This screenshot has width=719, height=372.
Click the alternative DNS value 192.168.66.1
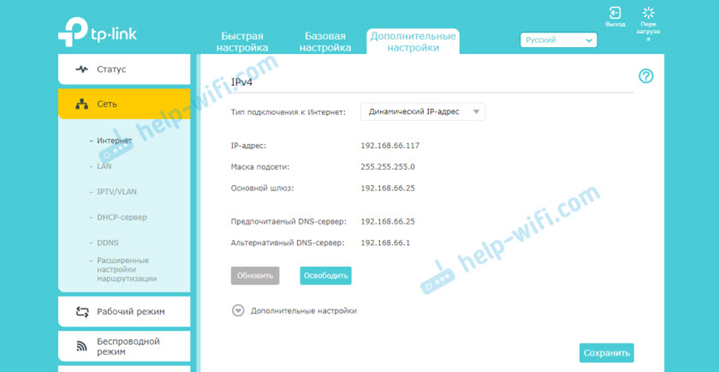point(385,243)
